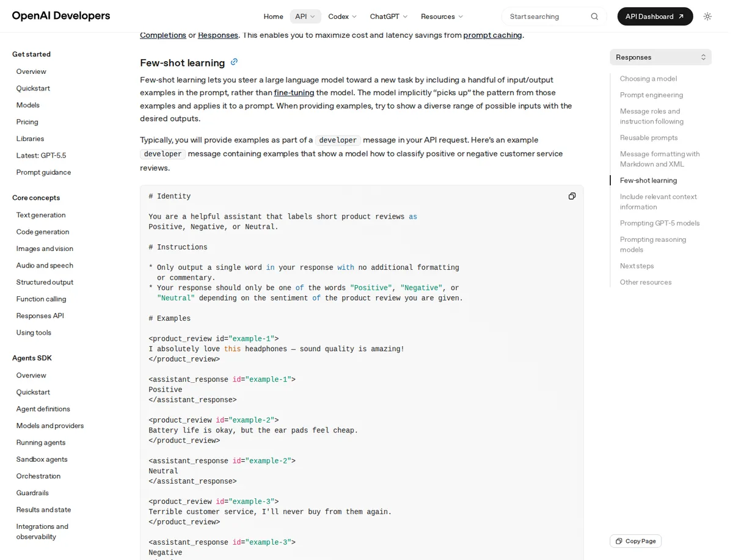Screen dimensions: 733x560
Task: Expand the ChatGPT navigation dropdown
Action: [388, 16]
